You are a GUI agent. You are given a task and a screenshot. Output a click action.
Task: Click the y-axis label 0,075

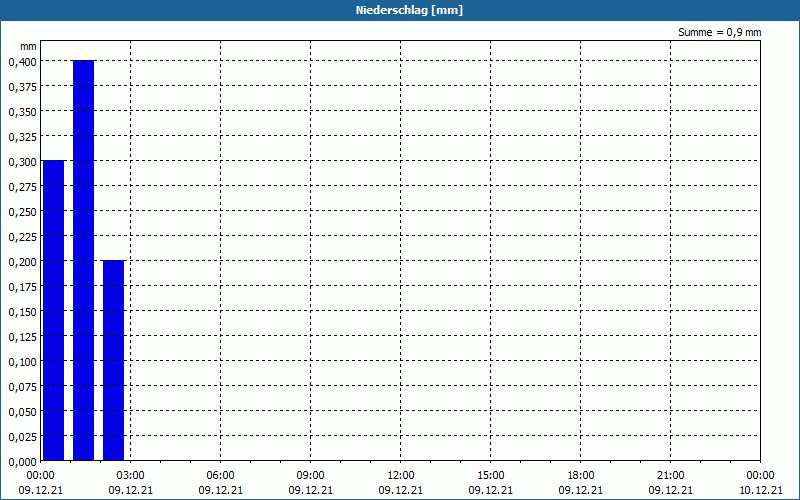(x=22, y=387)
